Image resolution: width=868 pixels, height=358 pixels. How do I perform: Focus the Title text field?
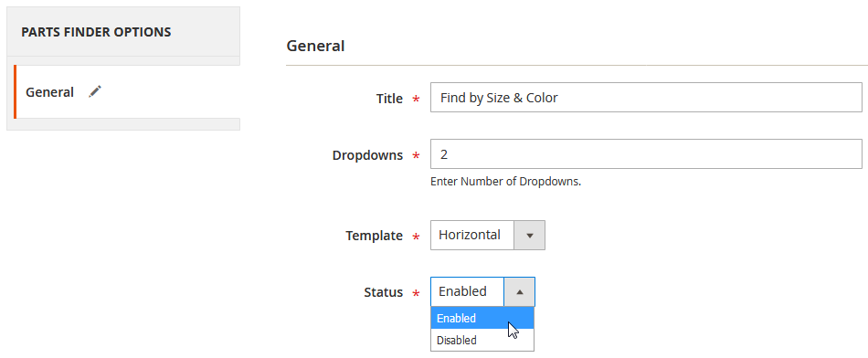point(646,98)
